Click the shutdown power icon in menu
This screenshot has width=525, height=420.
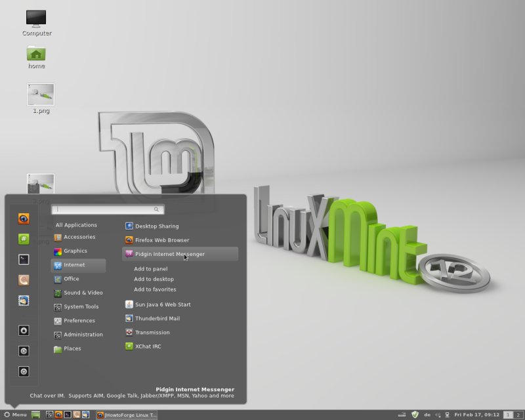coord(24,371)
